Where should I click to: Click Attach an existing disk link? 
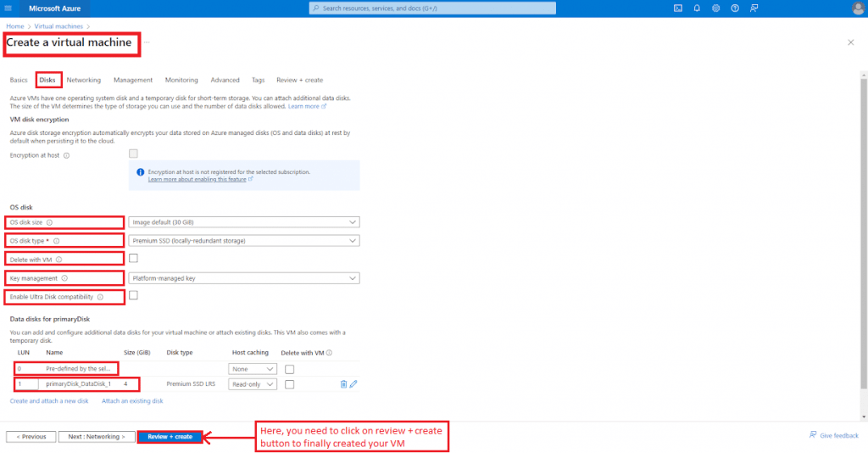[x=132, y=401]
